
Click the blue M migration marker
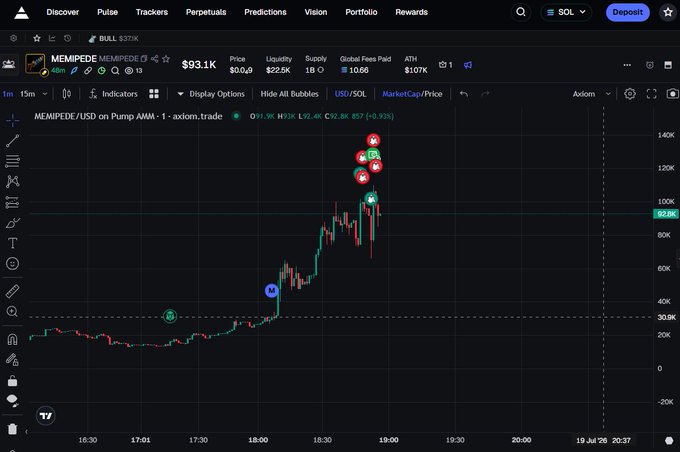click(x=271, y=290)
